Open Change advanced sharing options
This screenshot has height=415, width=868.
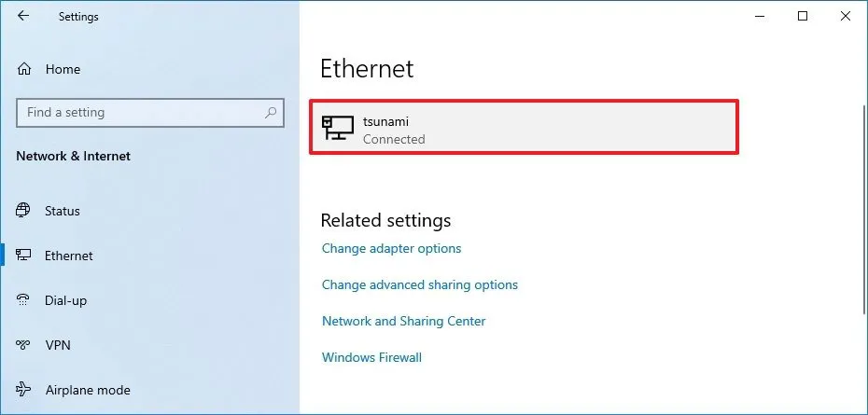pos(419,284)
